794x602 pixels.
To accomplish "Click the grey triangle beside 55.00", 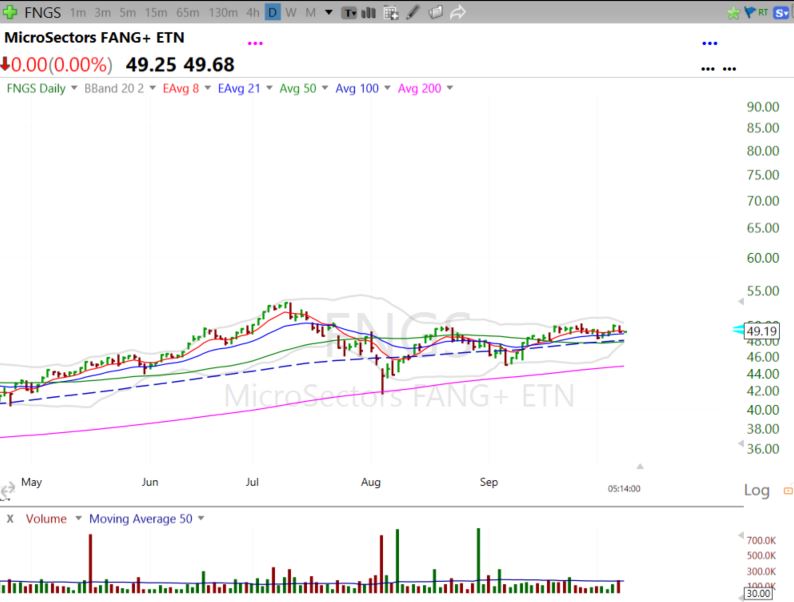I will tap(741, 301).
